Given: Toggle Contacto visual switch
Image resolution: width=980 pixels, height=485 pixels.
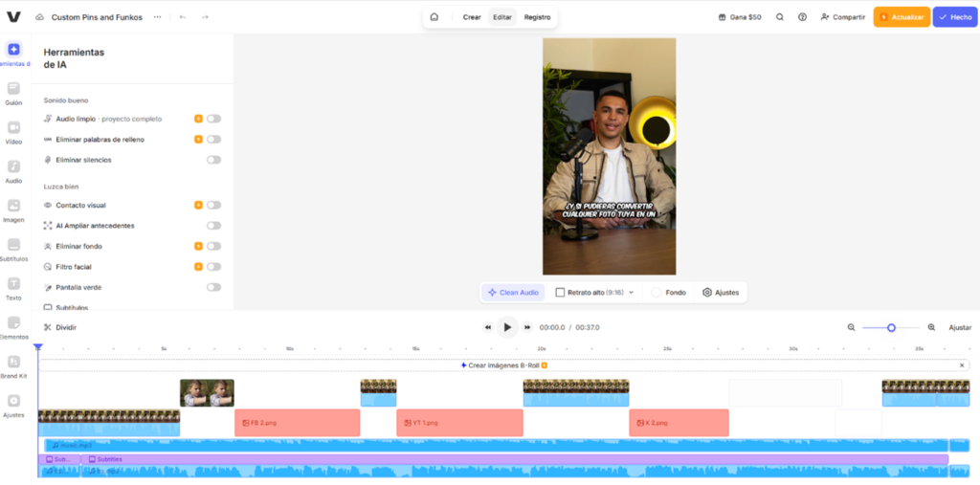Looking at the screenshot, I should (x=213, y=205).
